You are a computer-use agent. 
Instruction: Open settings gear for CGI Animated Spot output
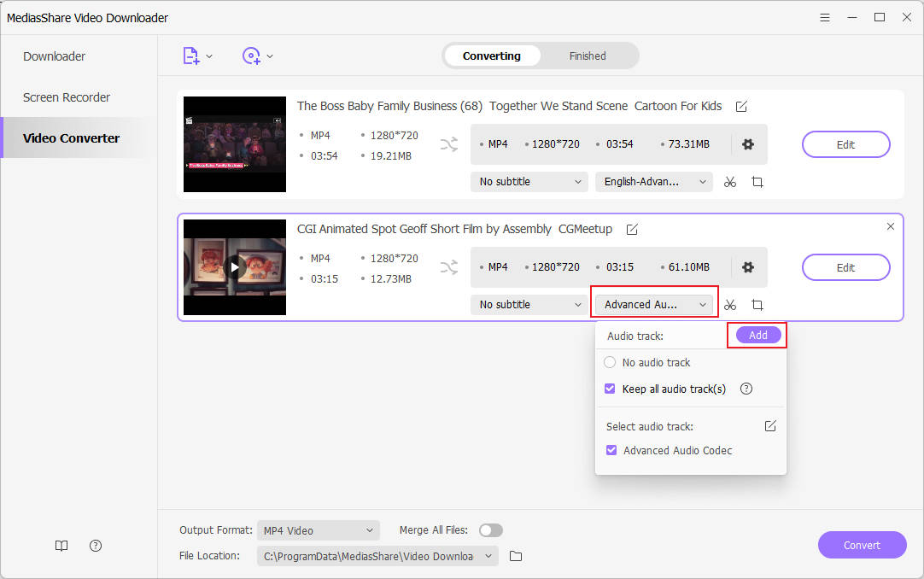click(748, 267)
